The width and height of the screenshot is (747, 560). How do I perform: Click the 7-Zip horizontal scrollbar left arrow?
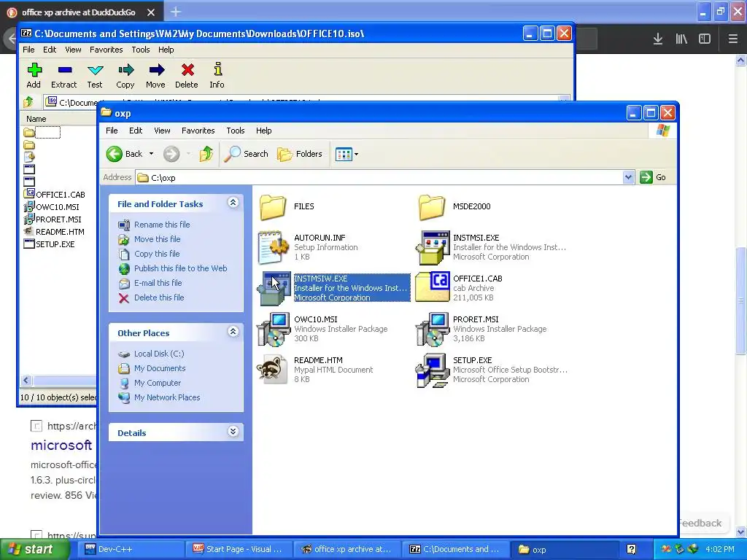coord(26,380)
